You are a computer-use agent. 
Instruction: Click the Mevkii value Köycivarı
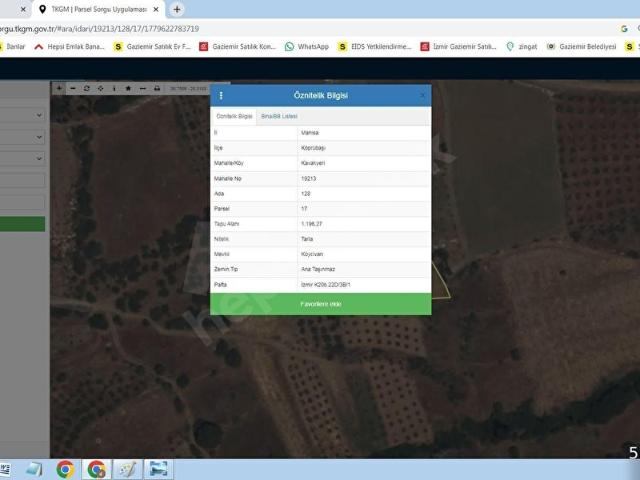312,254
